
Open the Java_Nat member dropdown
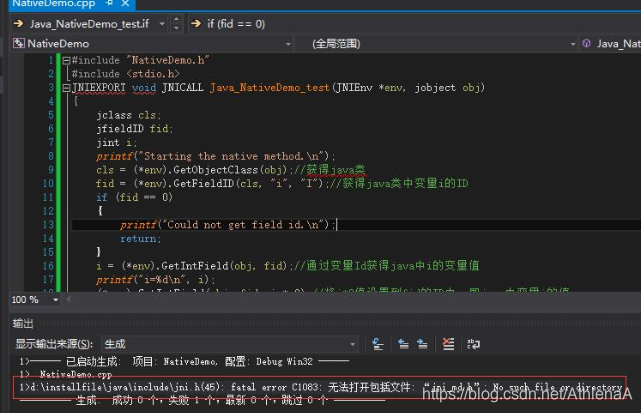point(611,43)
